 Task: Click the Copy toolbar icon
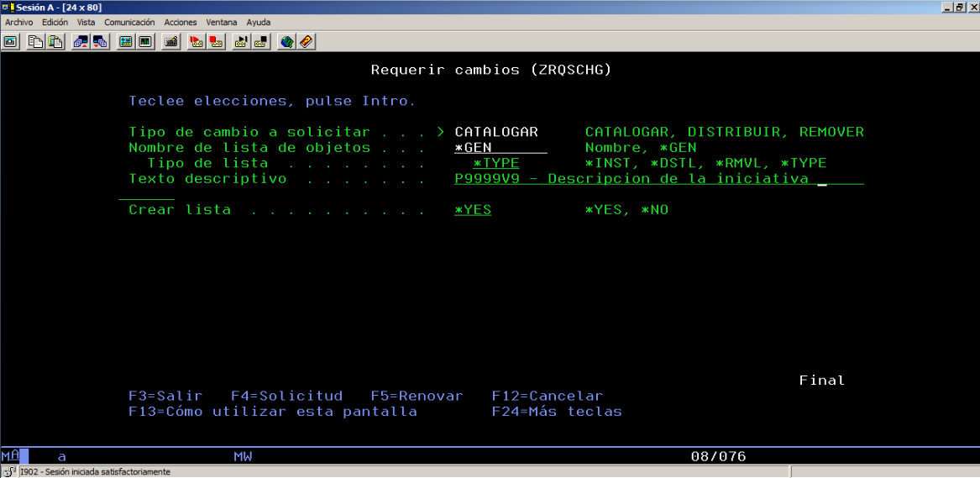tap(35, 41)
